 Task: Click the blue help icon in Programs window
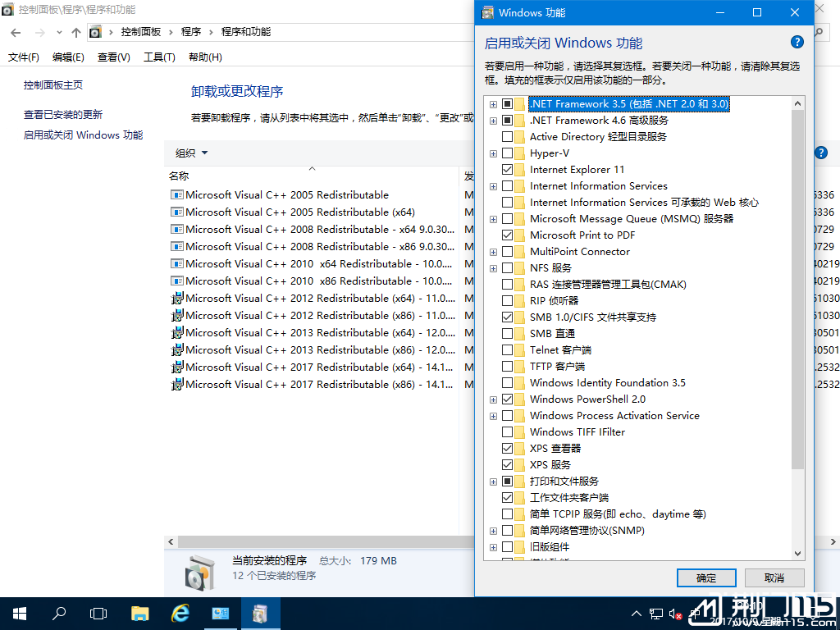point(820,153)
